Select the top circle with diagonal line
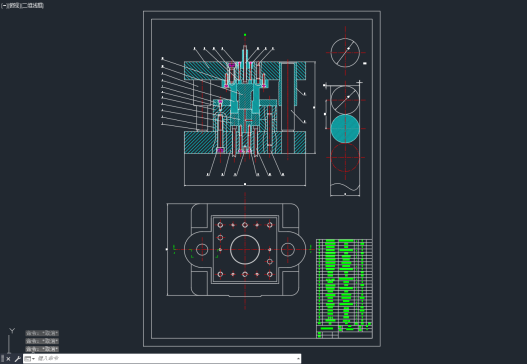Viewport: 527px width, 364px height. 345,52
